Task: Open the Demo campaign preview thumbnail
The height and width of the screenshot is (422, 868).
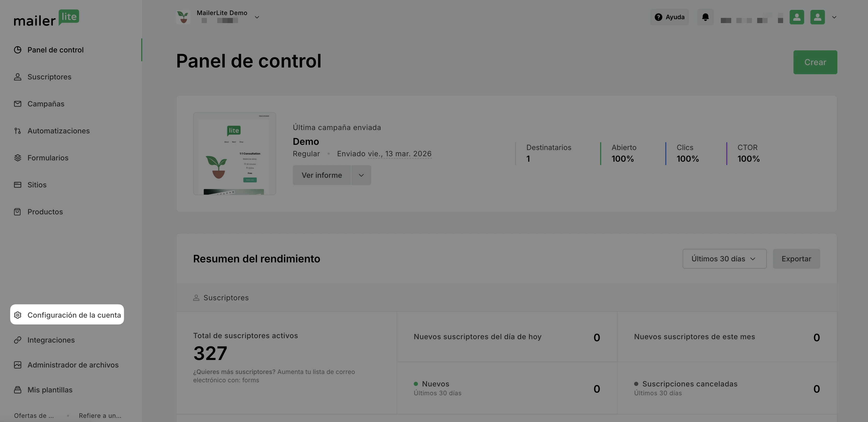Action: [235, 154]
